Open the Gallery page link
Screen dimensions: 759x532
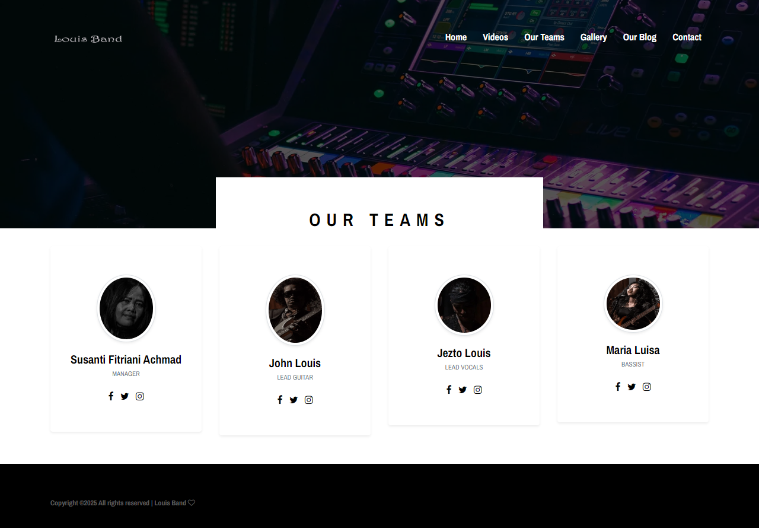[x=594, y=37]
